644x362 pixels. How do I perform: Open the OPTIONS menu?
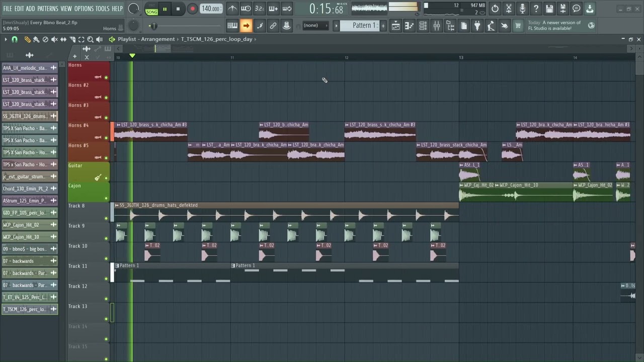[84, 9]
